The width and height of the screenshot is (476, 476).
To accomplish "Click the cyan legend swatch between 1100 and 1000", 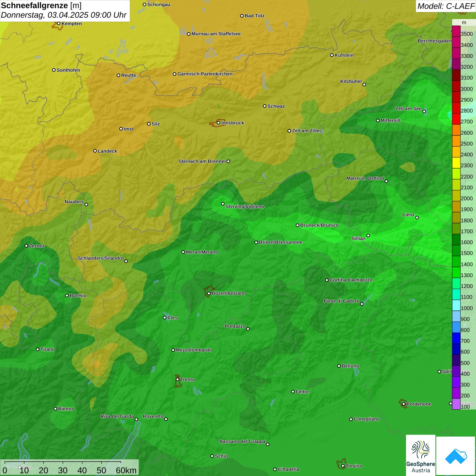I will (x=456, y=305).
